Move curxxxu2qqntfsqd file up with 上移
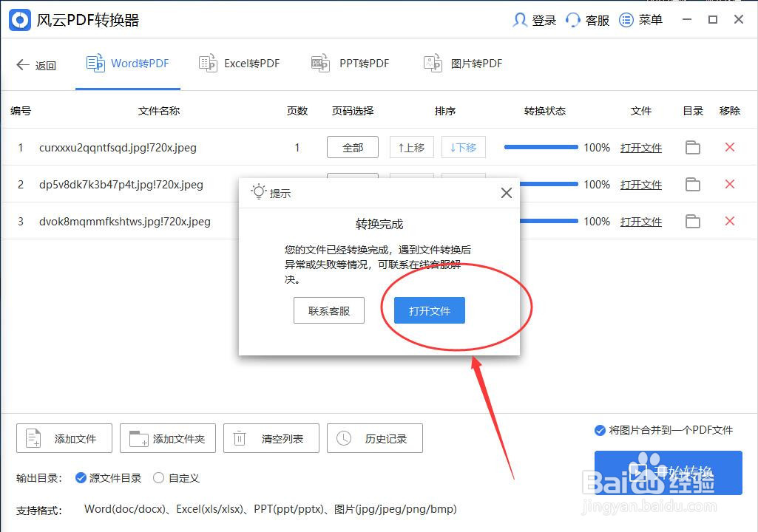The image size is (758, 532). (411, 147)
